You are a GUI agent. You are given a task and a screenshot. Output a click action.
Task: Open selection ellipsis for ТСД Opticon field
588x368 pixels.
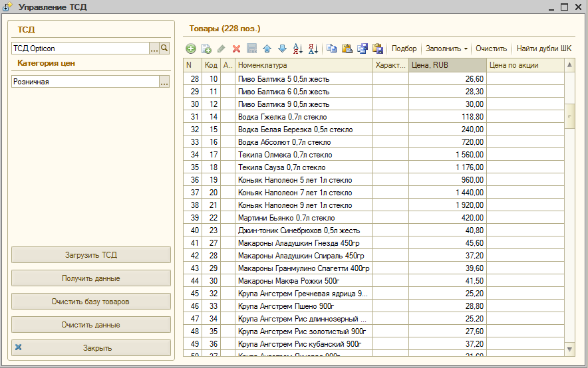tap(154, 48)
